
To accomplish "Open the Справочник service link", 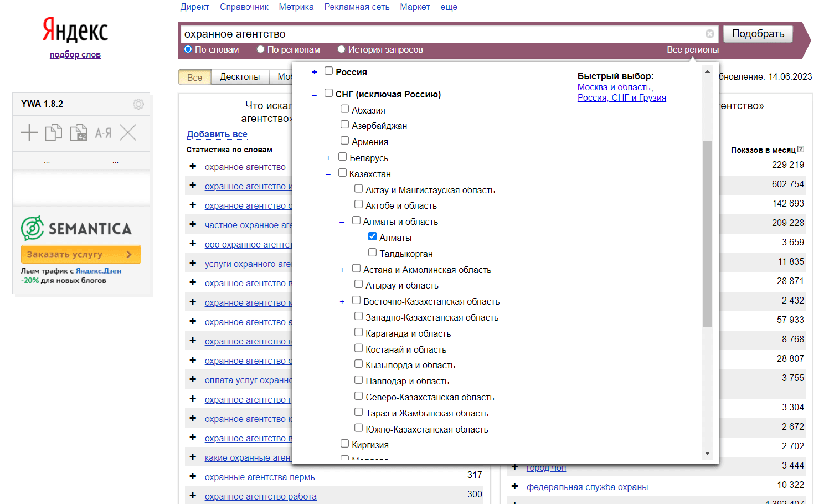I will click(244, 7).
